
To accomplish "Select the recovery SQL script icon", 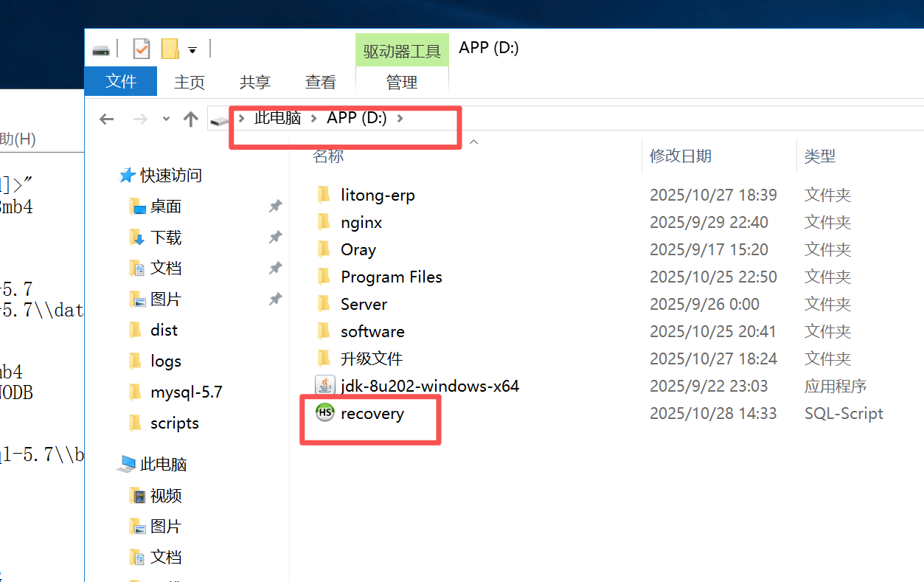I will tap(324, 413).
